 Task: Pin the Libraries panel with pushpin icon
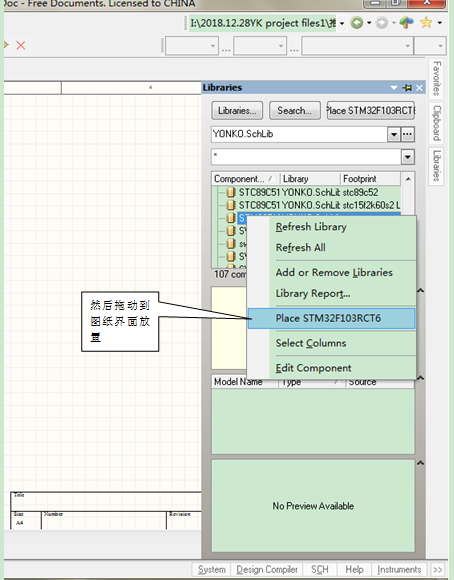[x=408, y=88]
